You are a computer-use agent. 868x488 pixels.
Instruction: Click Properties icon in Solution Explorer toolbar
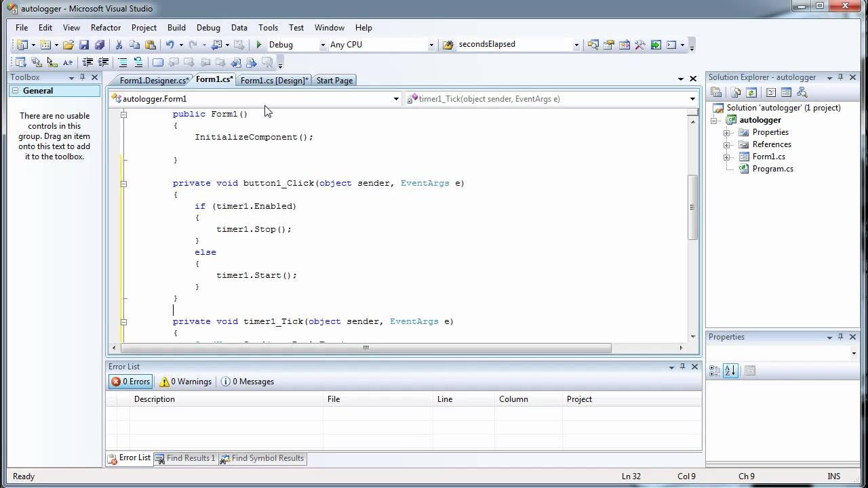[716, 92]
